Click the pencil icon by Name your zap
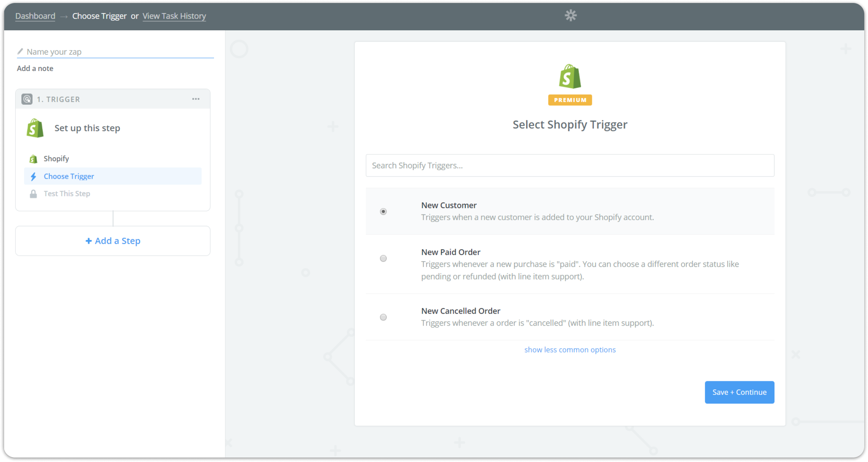 click(x=20, y=52)
